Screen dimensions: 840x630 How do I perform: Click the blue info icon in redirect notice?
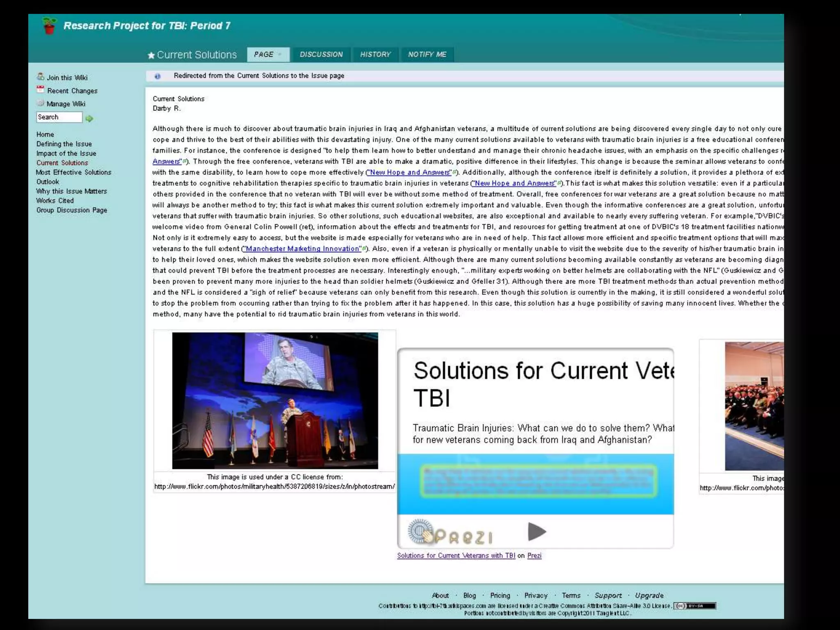tap(157, 76)
